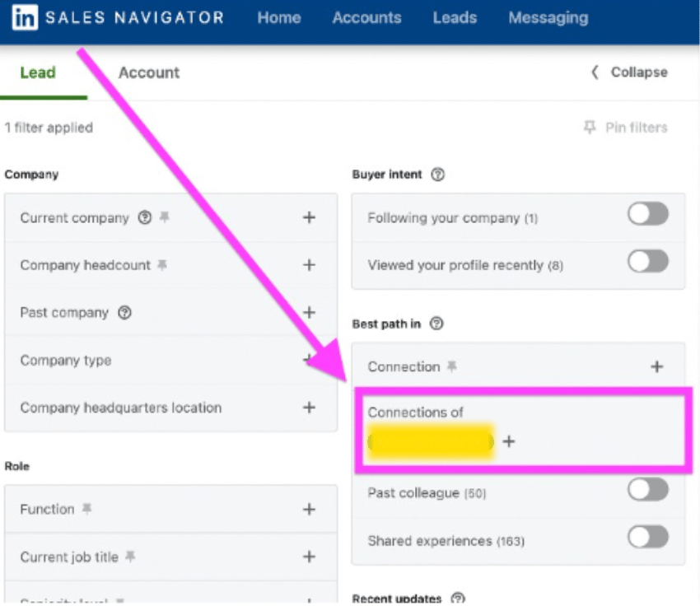
Task: Add a person under Connections of
Action: (x=509, y=441)
